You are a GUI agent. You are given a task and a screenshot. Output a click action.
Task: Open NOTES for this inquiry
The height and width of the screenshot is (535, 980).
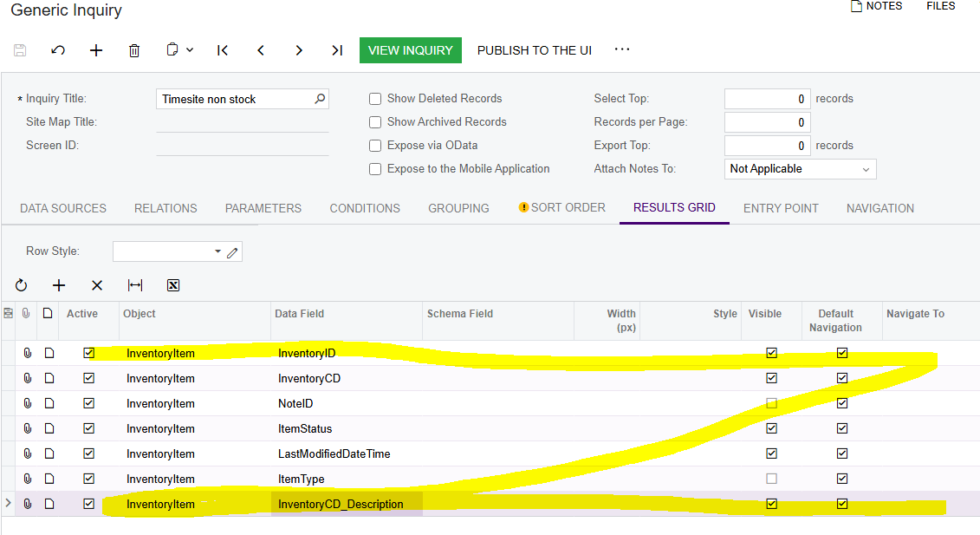pos(877,6)
